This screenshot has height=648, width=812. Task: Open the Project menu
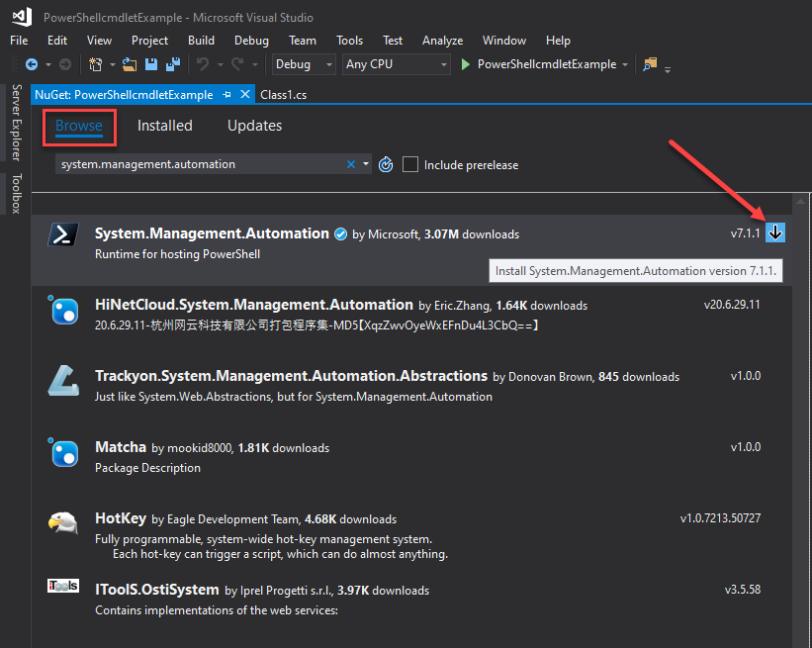(x=149, y=41)
